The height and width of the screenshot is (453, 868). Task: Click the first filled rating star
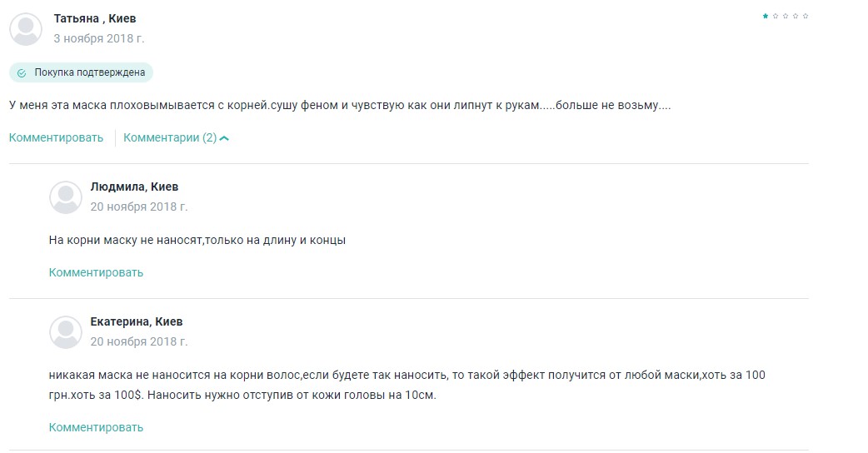click(x=766, y=16)
